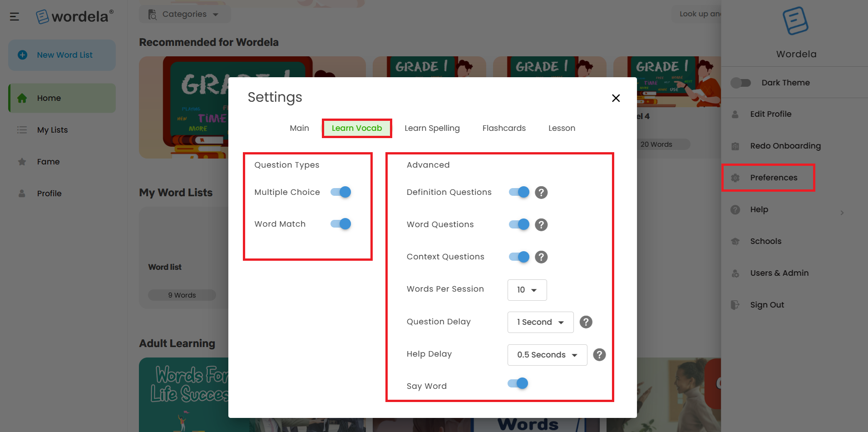The image size is (868, 432).
Task: Open Words For Life Success card
Action: coord(184,394)
